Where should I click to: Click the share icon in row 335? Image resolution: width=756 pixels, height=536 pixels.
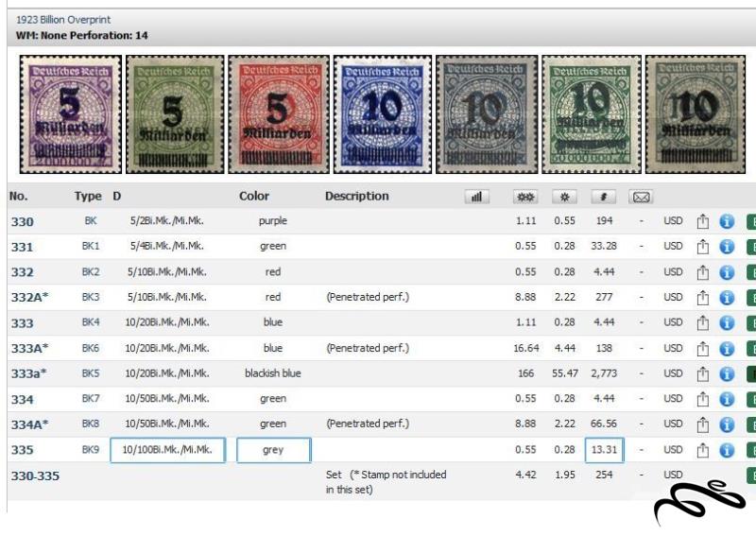pos(703,450)
